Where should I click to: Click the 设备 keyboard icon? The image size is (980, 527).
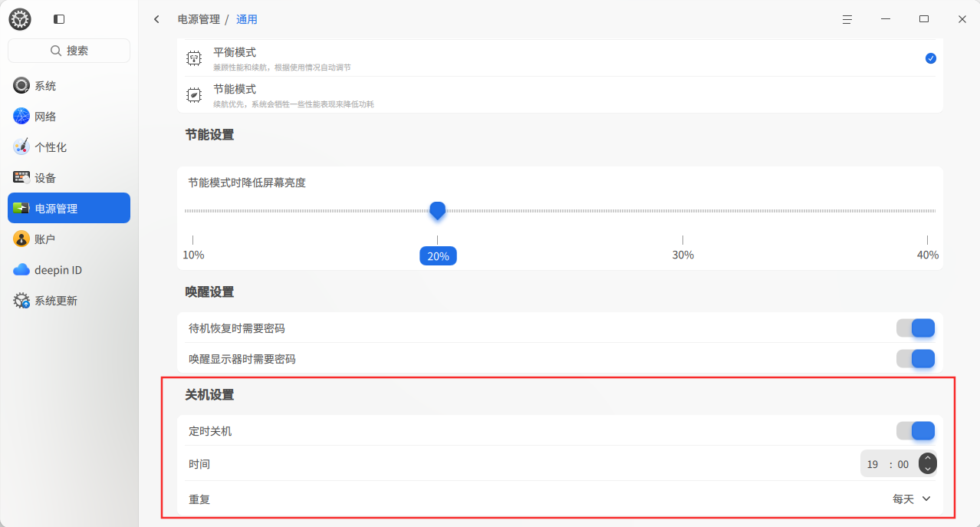tap(21, 178)
